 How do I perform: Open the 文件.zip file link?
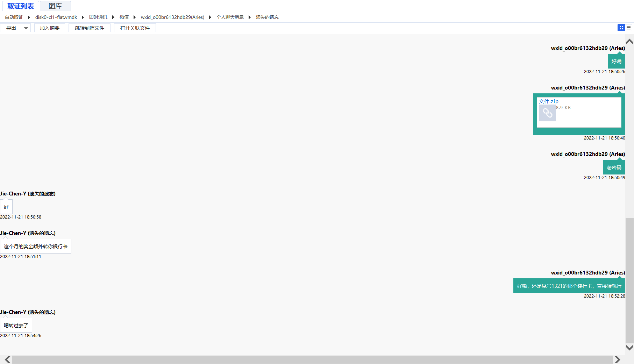[549, 101]
